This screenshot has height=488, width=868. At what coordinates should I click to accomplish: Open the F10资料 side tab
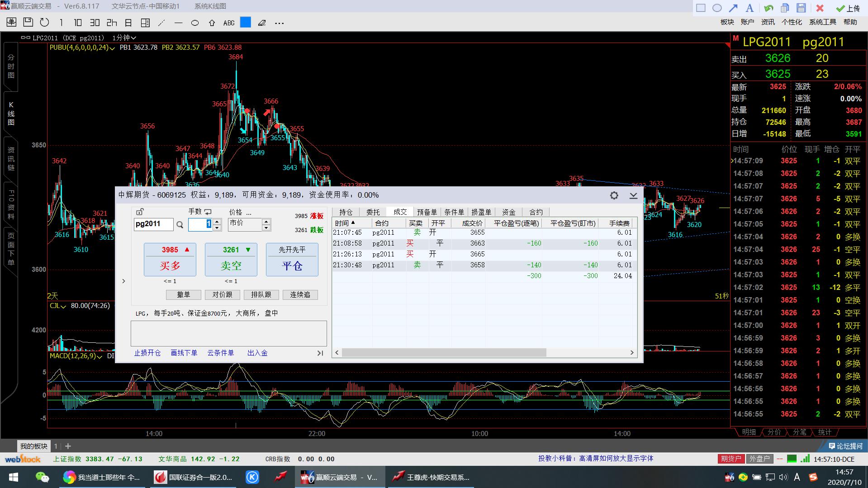11,204
